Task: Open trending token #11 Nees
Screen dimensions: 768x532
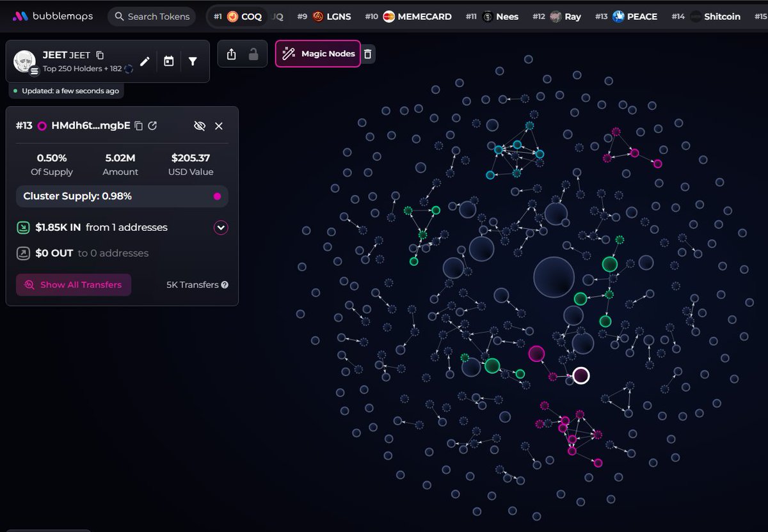Action: click(492, 17)
